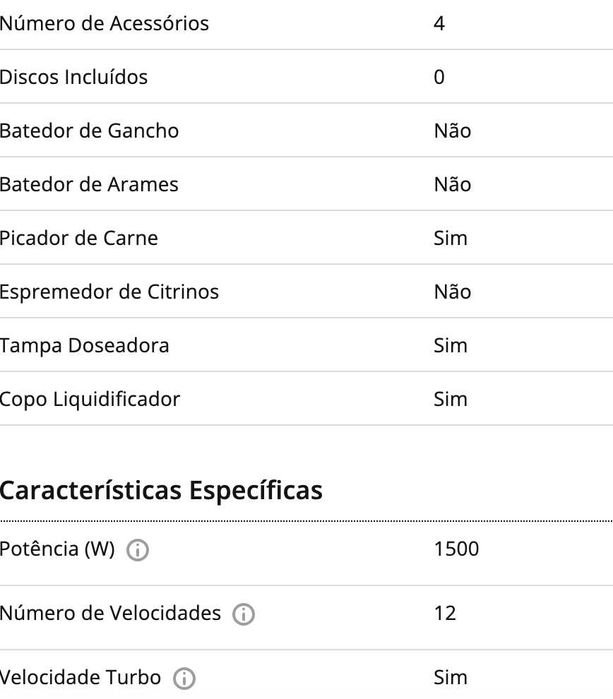
Task: Select the Tampa Doseadora label
Action: pos(84,346)
